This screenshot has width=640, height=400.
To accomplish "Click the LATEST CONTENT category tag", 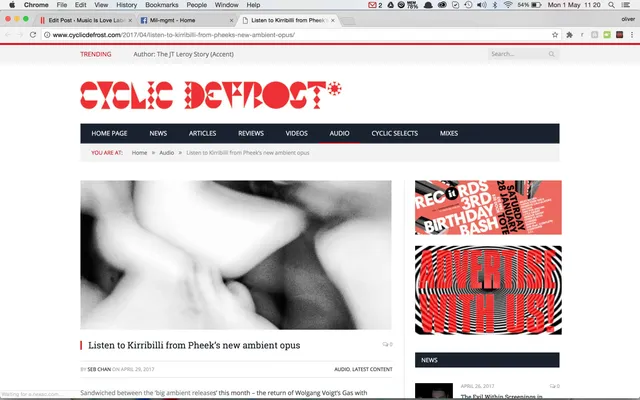I will [x=372, y=369].
